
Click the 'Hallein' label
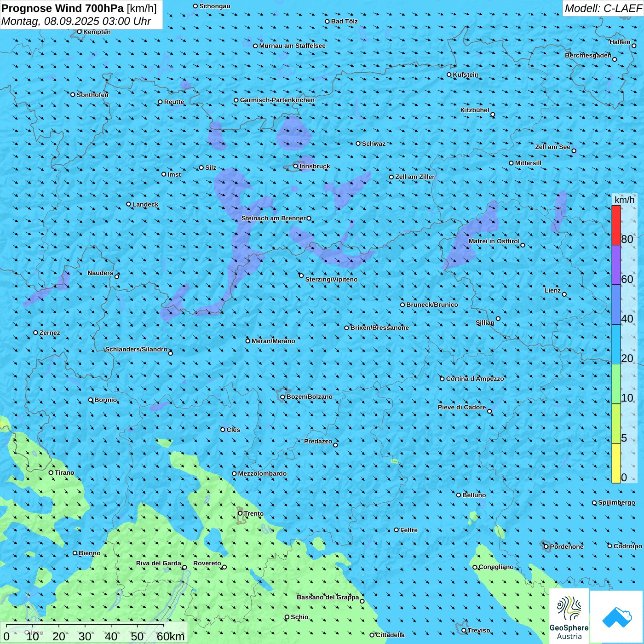[620, 42]
